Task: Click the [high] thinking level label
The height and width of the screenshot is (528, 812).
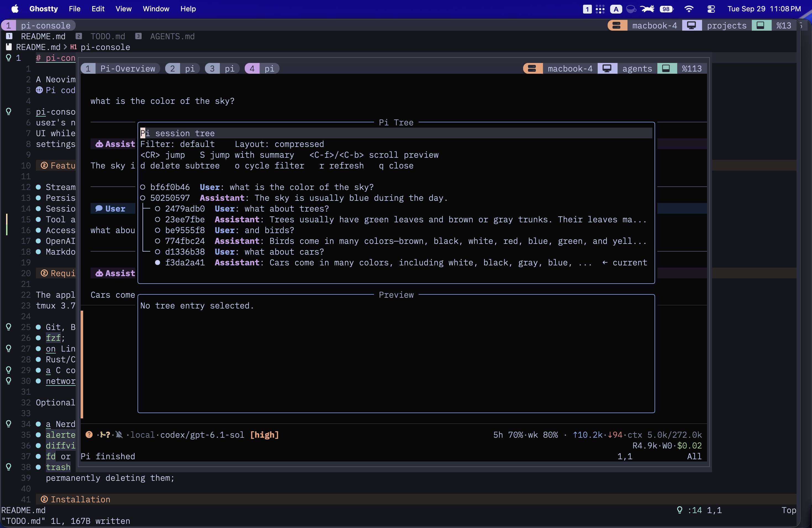Action: pyautogui.click(x=264, y=435)
